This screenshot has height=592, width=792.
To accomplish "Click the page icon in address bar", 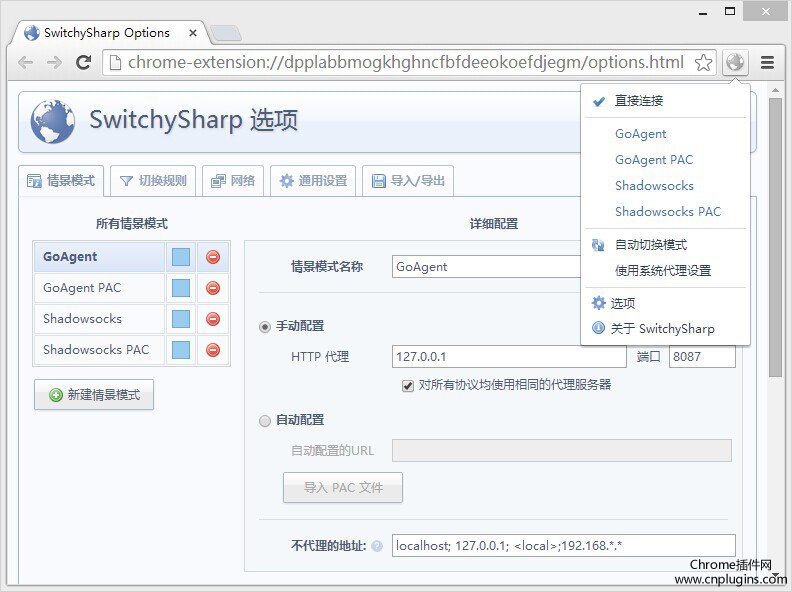I will [x=116, y=63].
